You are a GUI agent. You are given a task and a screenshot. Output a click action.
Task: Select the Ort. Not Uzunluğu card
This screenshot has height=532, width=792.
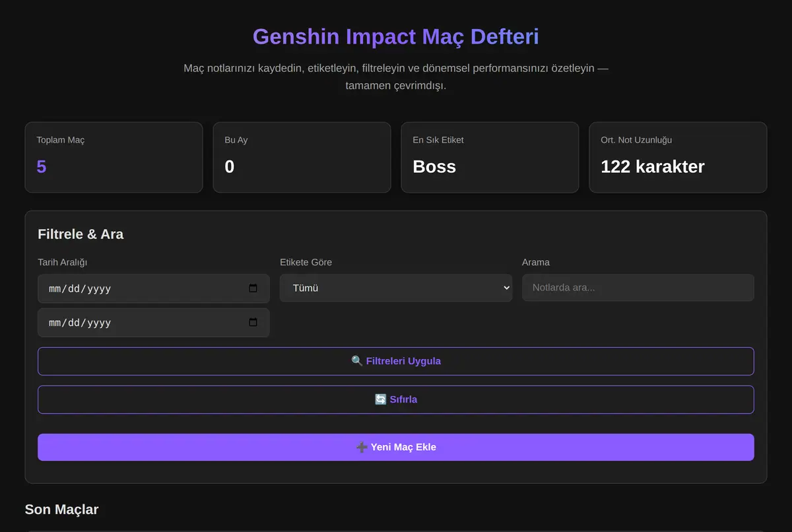678,157
